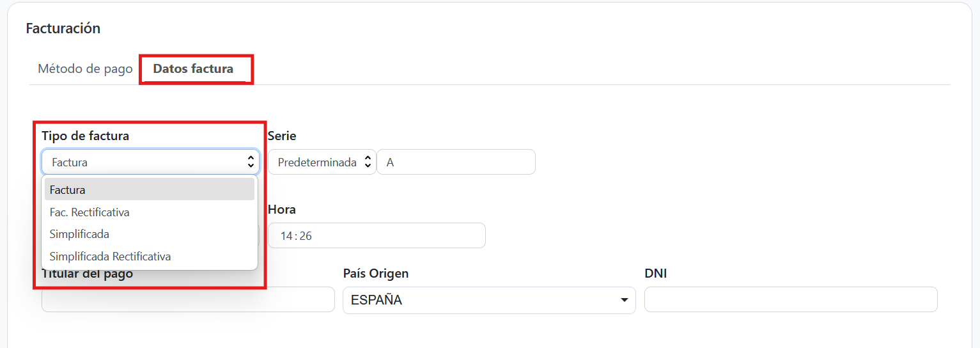Click the "Hora" field label
Screen dimensions: 980x348
[281, 209]
